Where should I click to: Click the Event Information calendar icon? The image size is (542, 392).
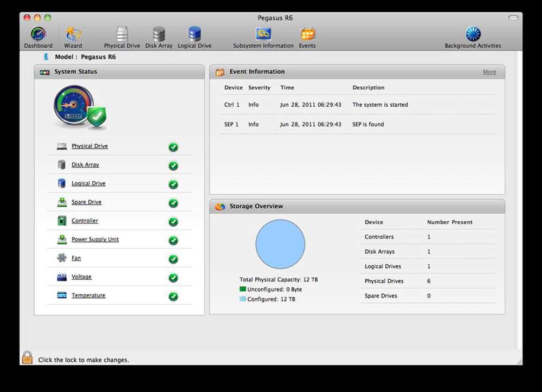point(220,72)
